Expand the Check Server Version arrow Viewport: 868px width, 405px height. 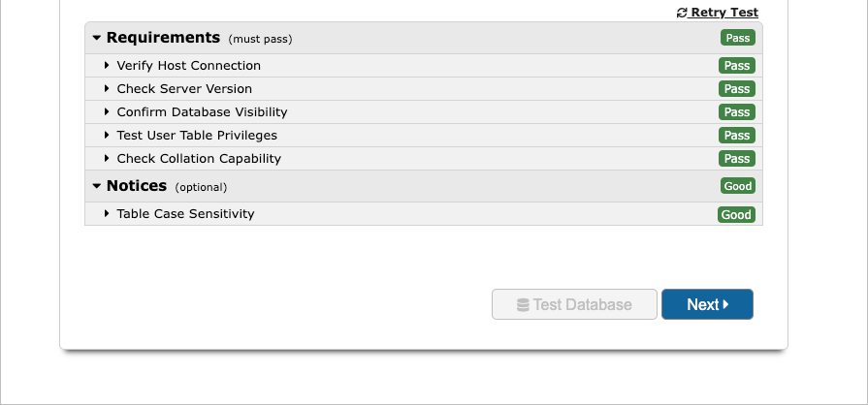tap(107, 89)
